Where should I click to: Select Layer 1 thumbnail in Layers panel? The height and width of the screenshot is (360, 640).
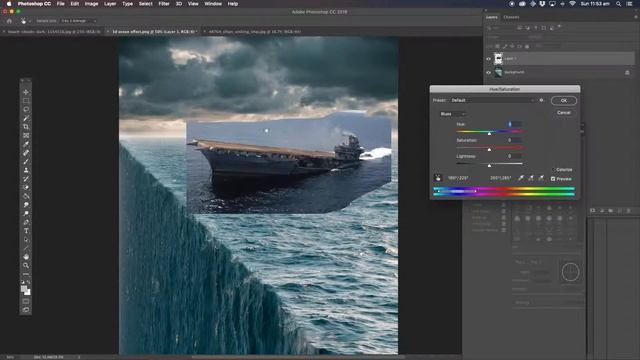498,58
